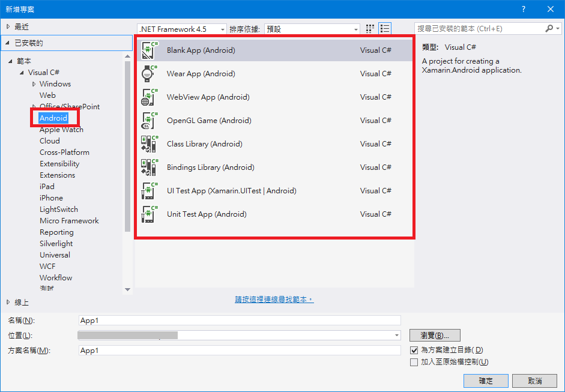Screen dimensions: 565x392
Task: Open the help question mark button
Action: point(524,10)
